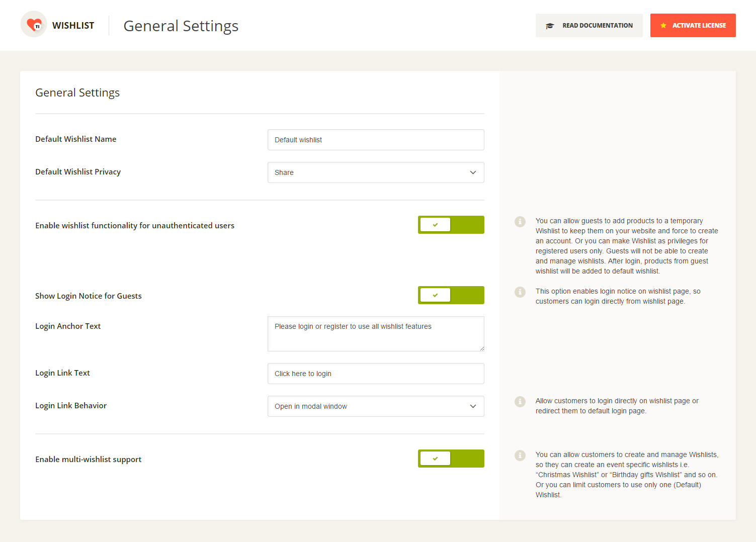This screenshot has height=542, width=756.
Task: Click help text about redirecting to login page
Action: (617, 406)
